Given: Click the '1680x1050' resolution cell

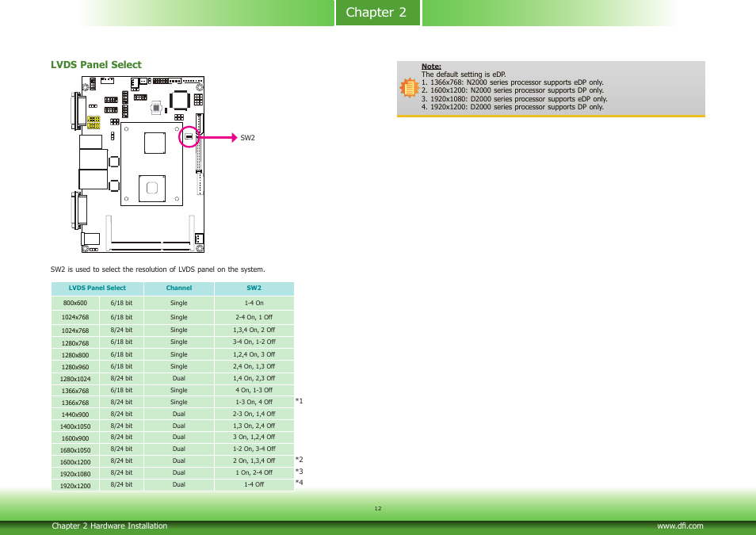Looking at the screenshot, I should point(75,449).
